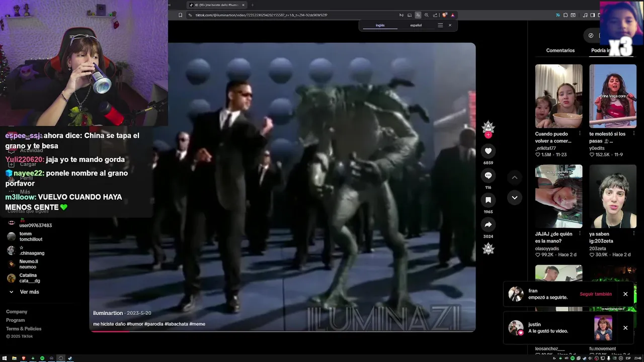Follow creator via red plus badge
Viewport: 644px width, 362px height.
[x=488, y=135]
